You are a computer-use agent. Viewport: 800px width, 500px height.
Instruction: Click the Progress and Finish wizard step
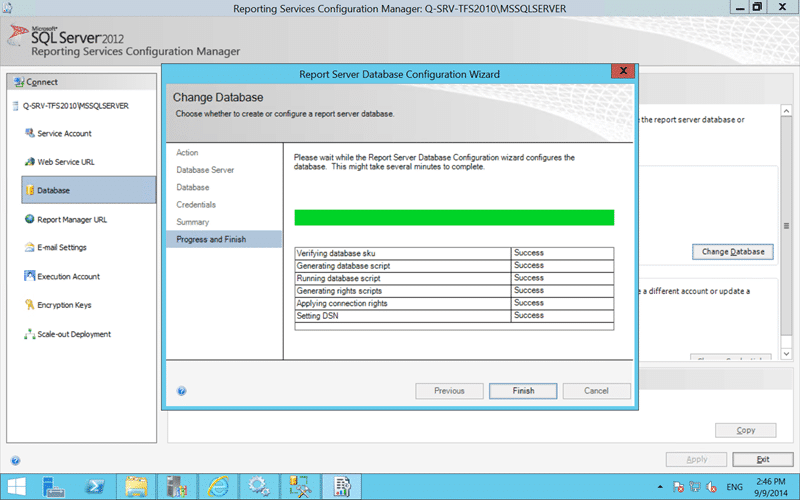click(x=224, y=239)
